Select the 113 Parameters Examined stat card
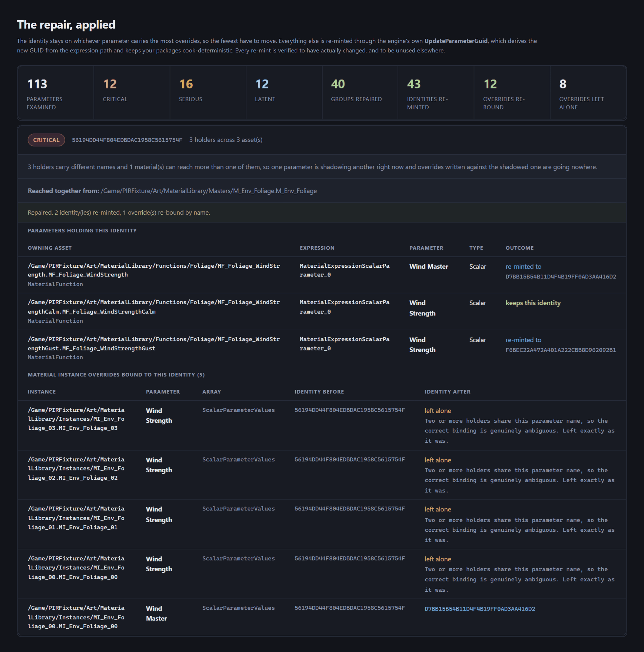The image size is (644, 652). [56, 93]
